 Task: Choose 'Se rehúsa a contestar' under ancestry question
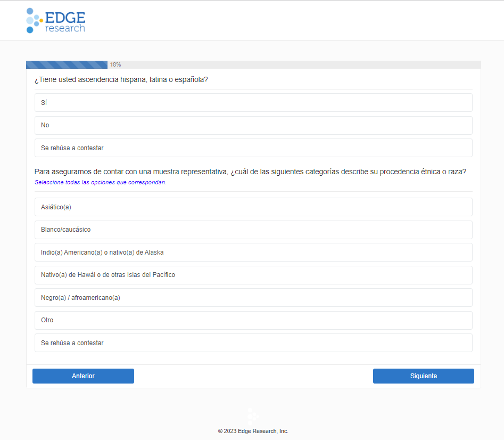[x=253, y=148]
